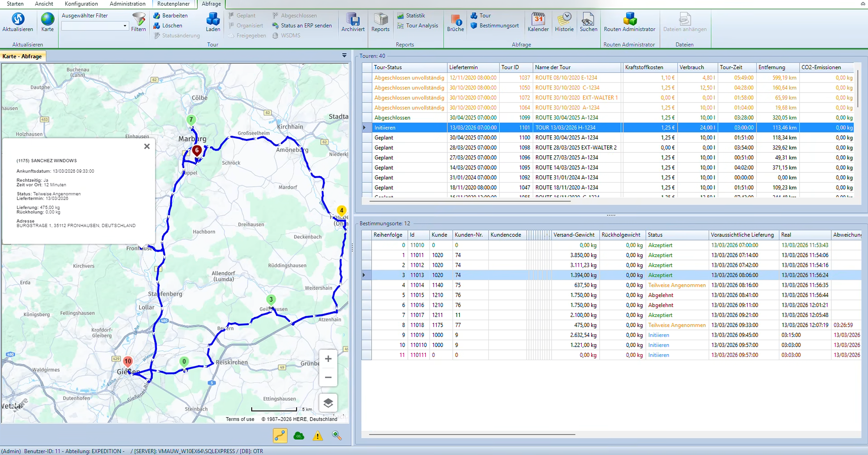Open Tour Analysis report
The width and height of the screenshot is (868, 455).
click(x=418, y=25)
